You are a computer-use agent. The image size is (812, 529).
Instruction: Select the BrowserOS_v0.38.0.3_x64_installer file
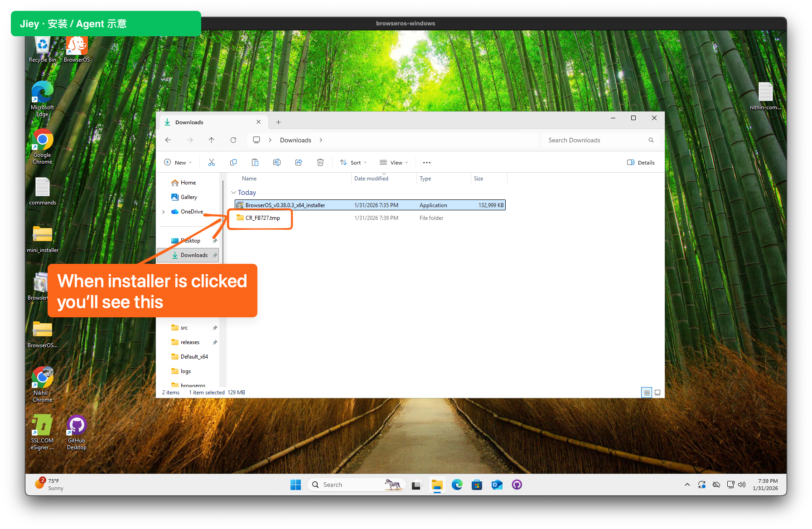pyautogui.click(x=370, y=205)
